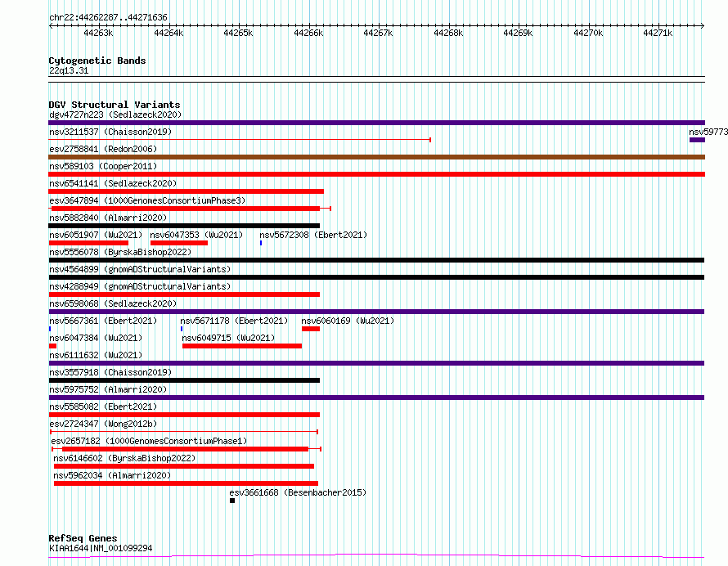The width and height of the screenshot is (728, 566).
Task: Open nsv3557918 (Chaisson2019) label
Action: (x=110, y=372)
